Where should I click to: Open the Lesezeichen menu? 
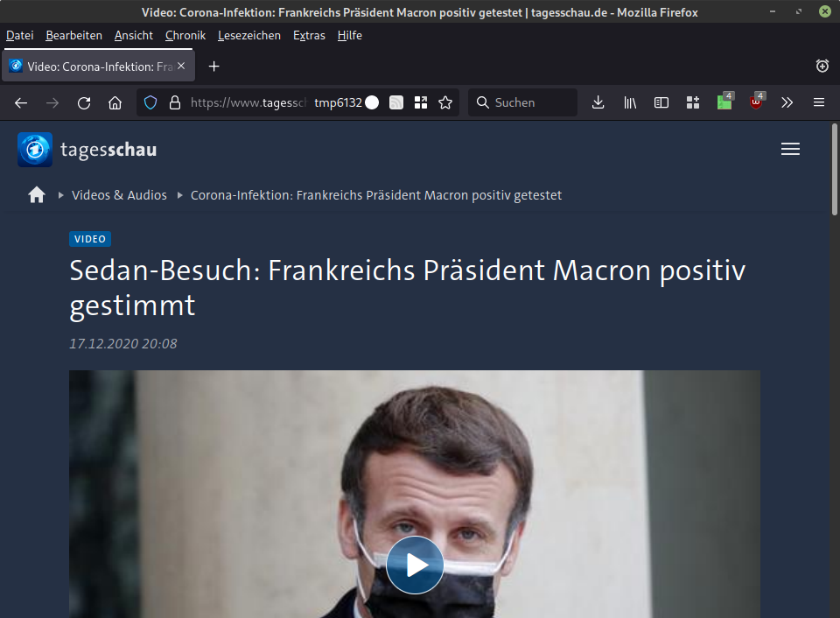point(249,35)
